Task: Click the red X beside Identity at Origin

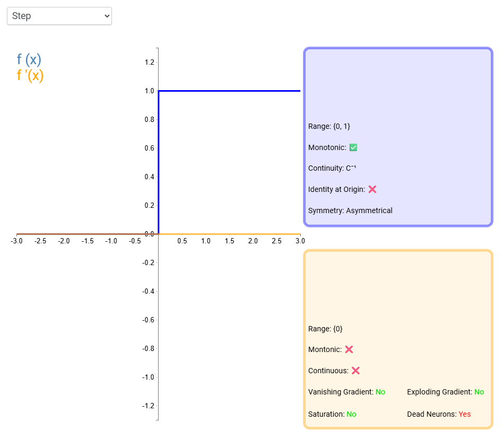Action: [373, 189]
